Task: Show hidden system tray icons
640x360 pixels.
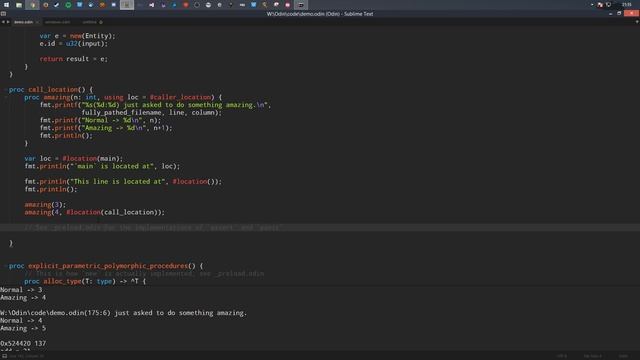Action: [592, 5]
